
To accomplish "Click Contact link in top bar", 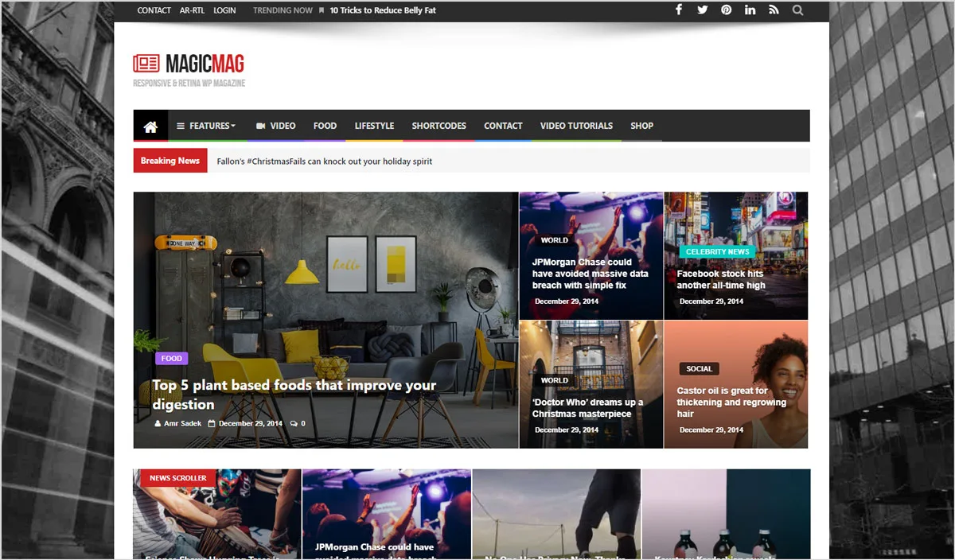I will (x=154, y=10).
